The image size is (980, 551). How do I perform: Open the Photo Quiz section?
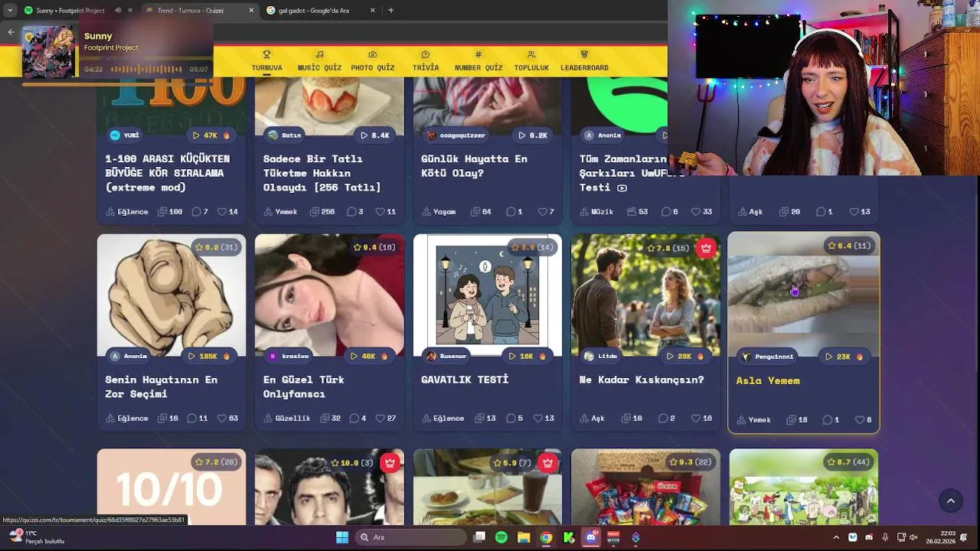(x=373, y=61)
